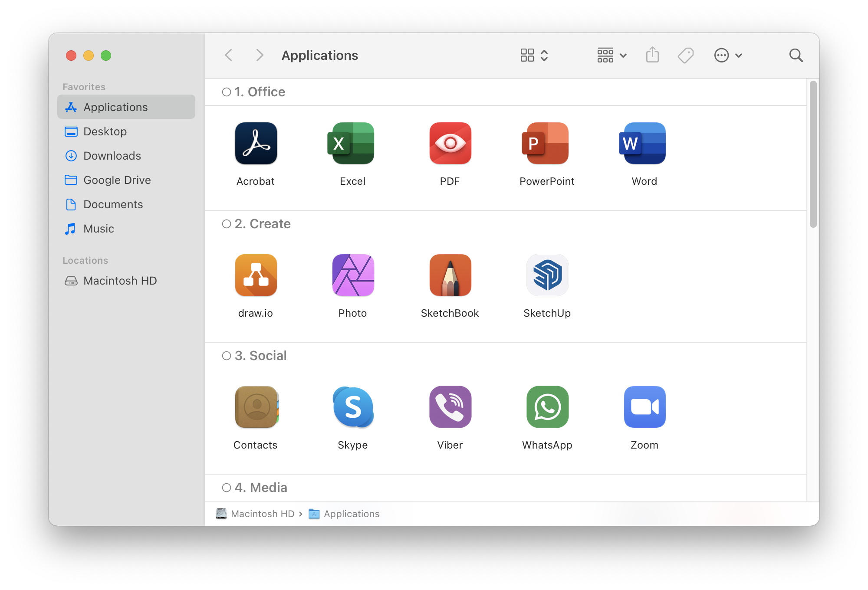
Task: Toggle the circle beside 1. Office
Action: coord(227,92)
